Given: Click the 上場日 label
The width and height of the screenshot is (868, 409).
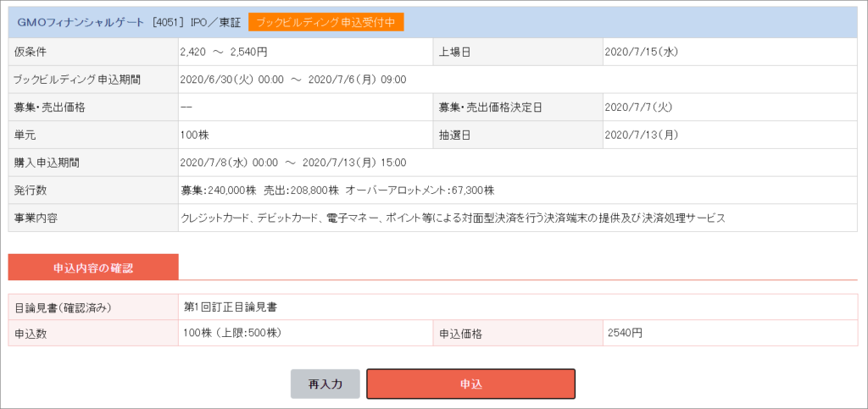Looking at the screenshot, I should coord(454,52).
